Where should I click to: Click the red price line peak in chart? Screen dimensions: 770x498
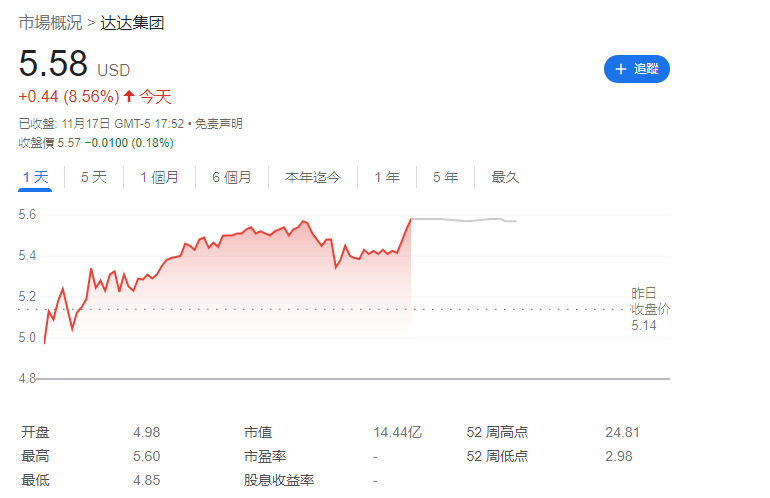pos(411,219)
